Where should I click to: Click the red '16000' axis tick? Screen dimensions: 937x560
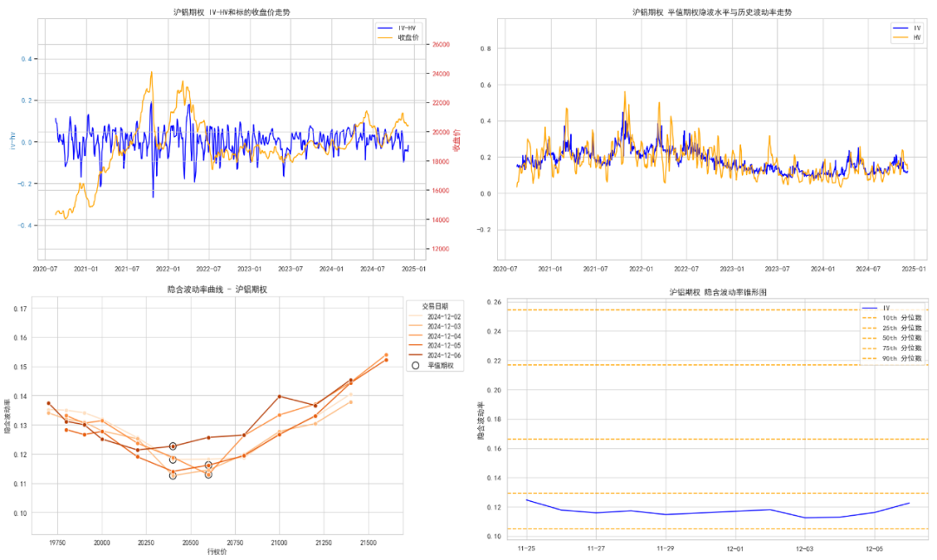pos(441,191)
